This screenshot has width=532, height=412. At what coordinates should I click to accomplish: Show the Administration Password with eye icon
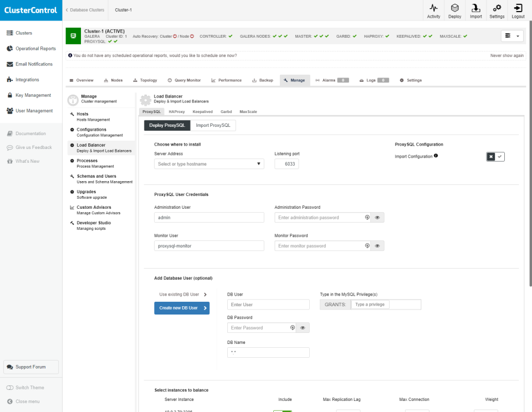(377, 218)
